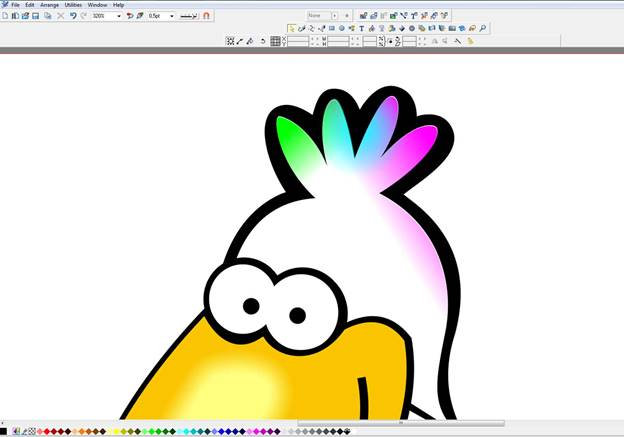Click the bird's left eye pupil

click(251, 306)
